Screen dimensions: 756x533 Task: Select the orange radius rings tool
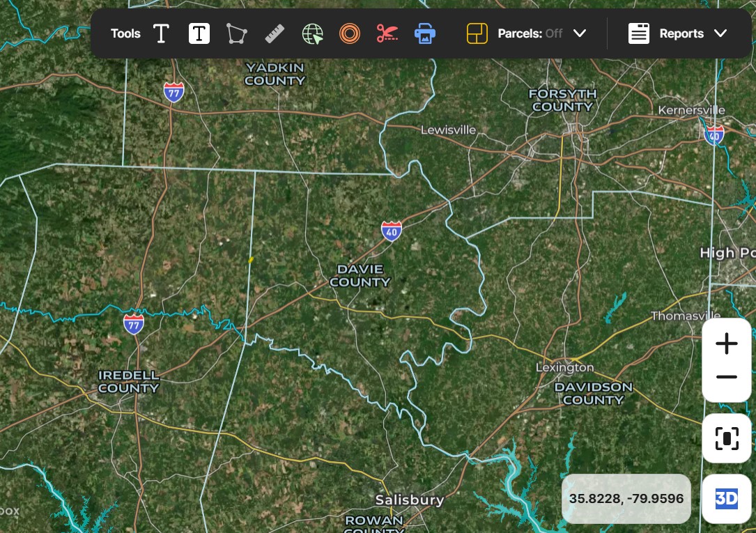pyautogui.click(x=350, y=33)
